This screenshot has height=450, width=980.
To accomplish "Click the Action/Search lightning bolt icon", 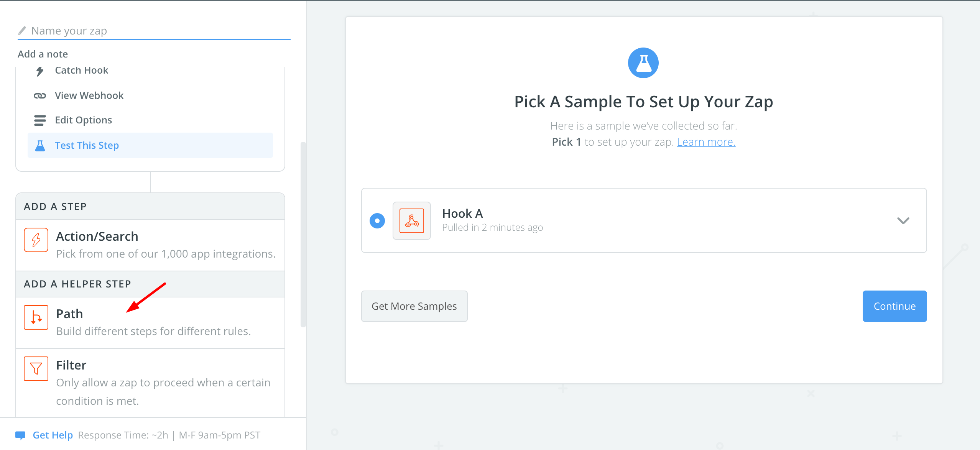I will (x=36, y=240).
